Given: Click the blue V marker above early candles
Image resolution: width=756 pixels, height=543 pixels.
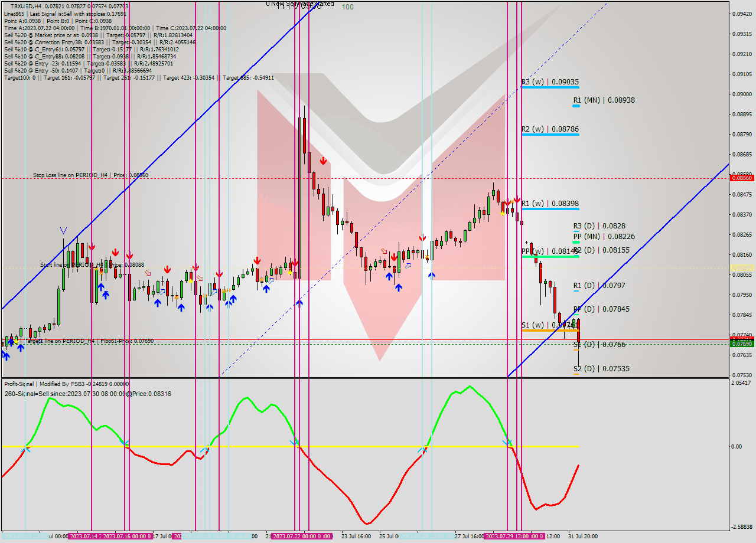Looking at the screenshot, I should tap(64, 230).
